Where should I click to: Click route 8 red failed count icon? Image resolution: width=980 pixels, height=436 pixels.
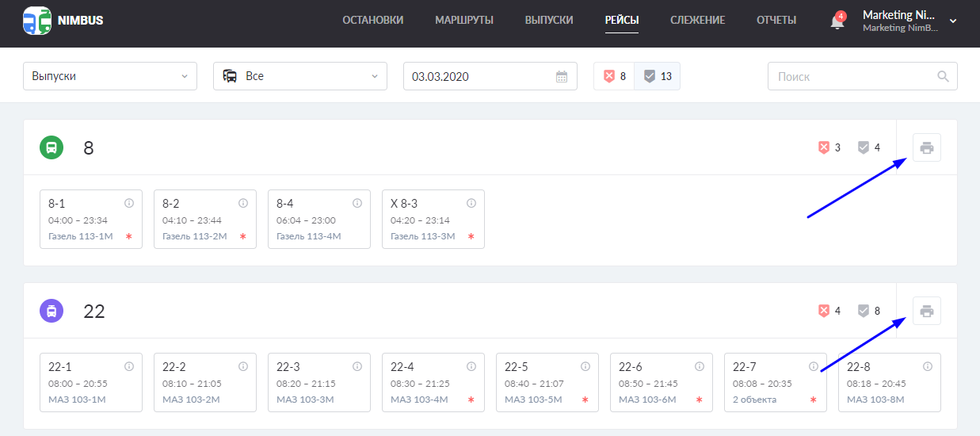[824, 147]
